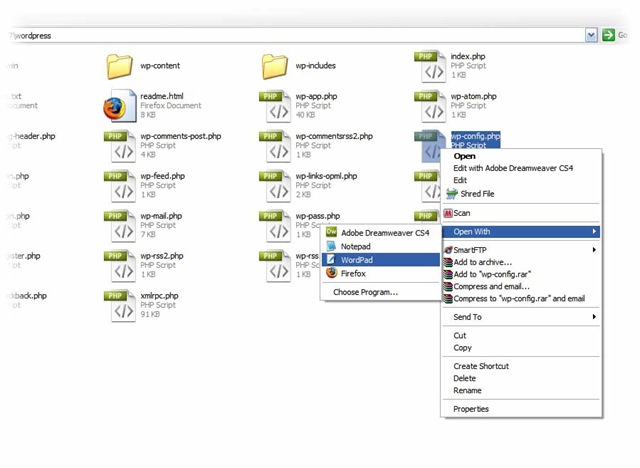Expand the Send To submenu arrow

point(594,317)
